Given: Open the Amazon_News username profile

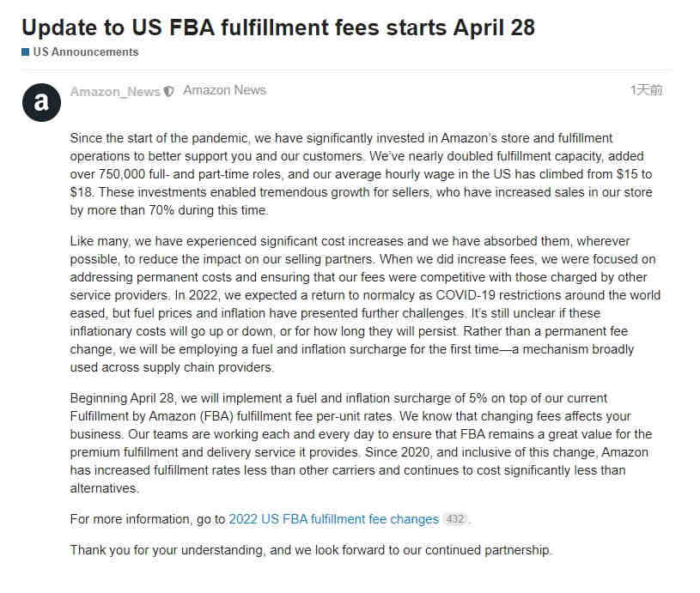Looking at the screenshot, I should click(x=115, y=92).
